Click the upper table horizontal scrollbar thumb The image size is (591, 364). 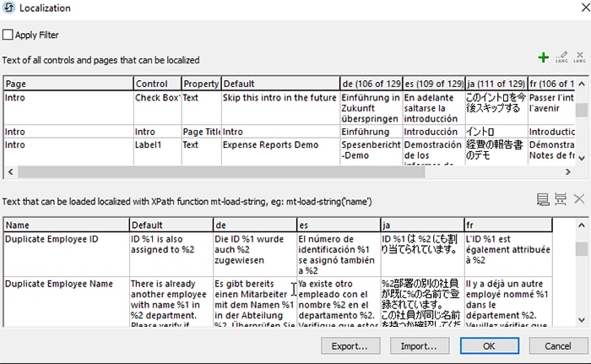pos(221,172)
